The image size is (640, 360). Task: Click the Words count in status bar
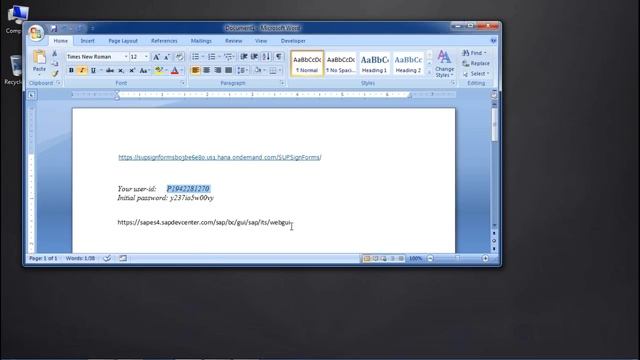pyautogui.click(x=80, y=258)
